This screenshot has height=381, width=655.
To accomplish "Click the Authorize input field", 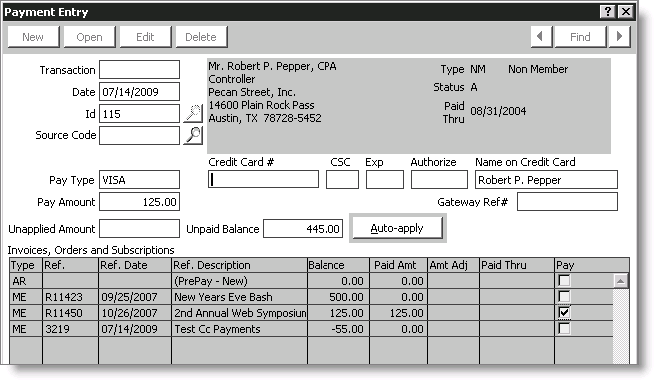I will point(439,180).
